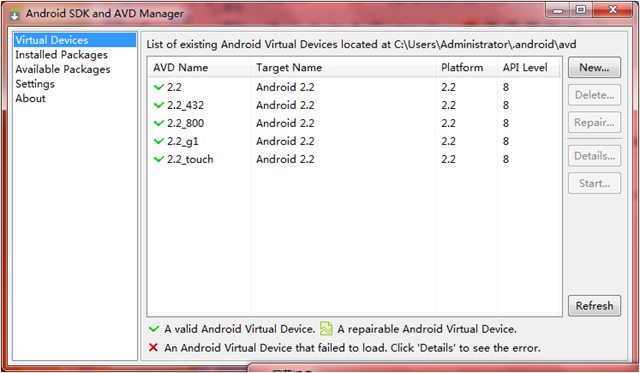Screen dimensions: 640x373
Task: Select Virtual Devices in the sidebar
Action: coord(75,40)
